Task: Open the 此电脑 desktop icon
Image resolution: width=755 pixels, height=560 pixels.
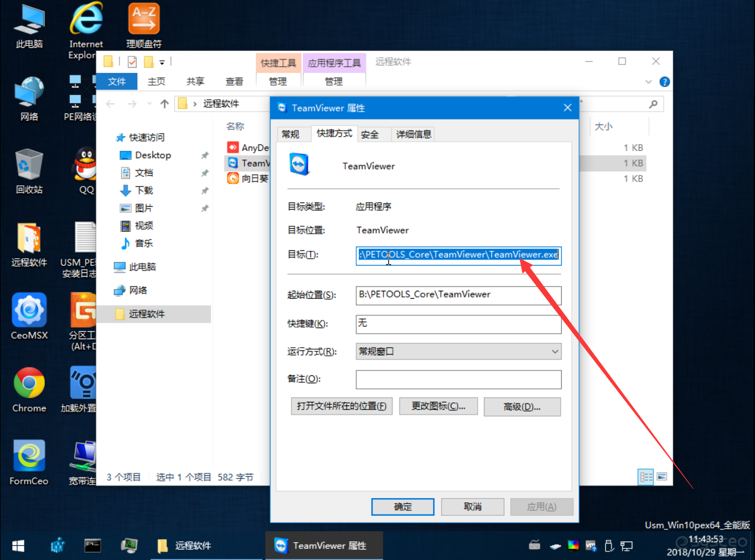Action: (29, 26)
